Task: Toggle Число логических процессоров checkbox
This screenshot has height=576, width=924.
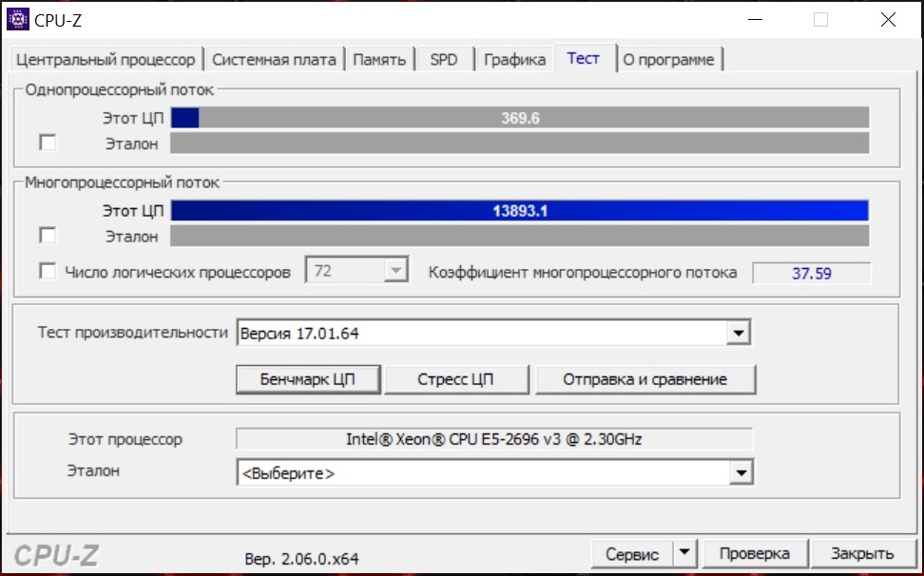Action: pyautogui.click(x=48, y=272)
